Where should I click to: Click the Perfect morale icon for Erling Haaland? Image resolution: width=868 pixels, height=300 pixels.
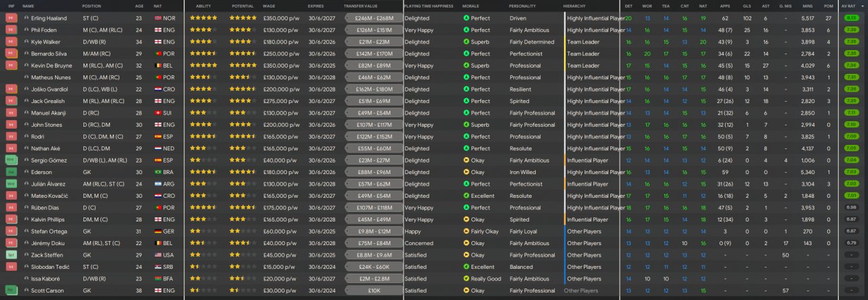pos(466,18)
